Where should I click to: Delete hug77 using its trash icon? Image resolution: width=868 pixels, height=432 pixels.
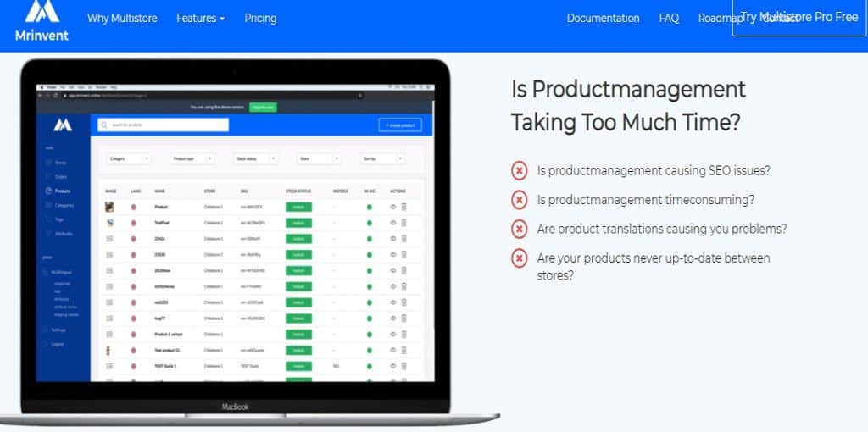[403, 318]
